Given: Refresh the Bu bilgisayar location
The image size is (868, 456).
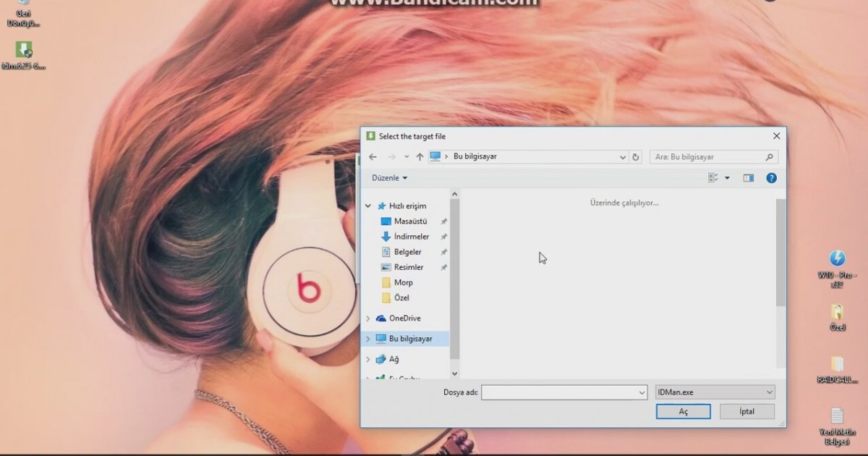Looking at the screenshot, I should (x=636, y=157).
